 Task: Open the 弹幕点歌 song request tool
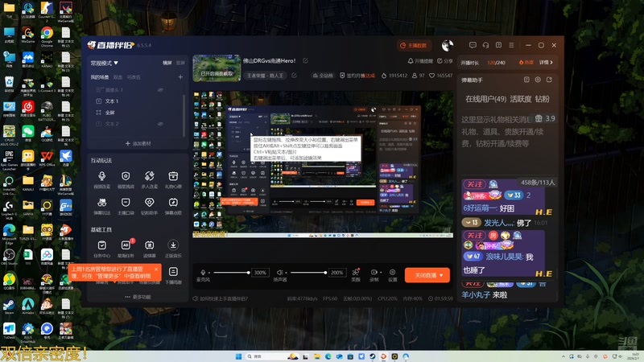tap(173, 206)
